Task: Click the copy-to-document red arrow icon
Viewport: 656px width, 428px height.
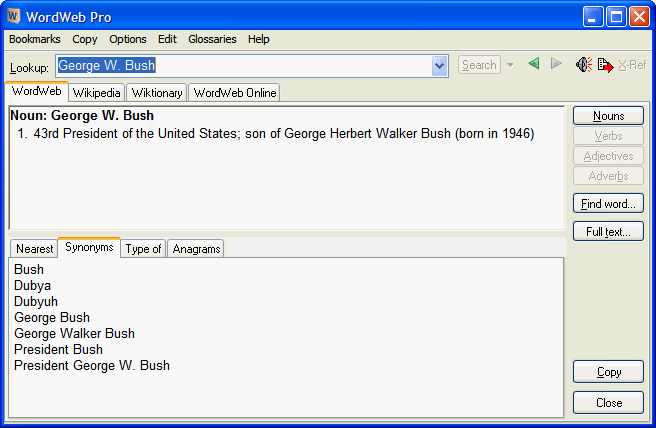Action: 605,65
